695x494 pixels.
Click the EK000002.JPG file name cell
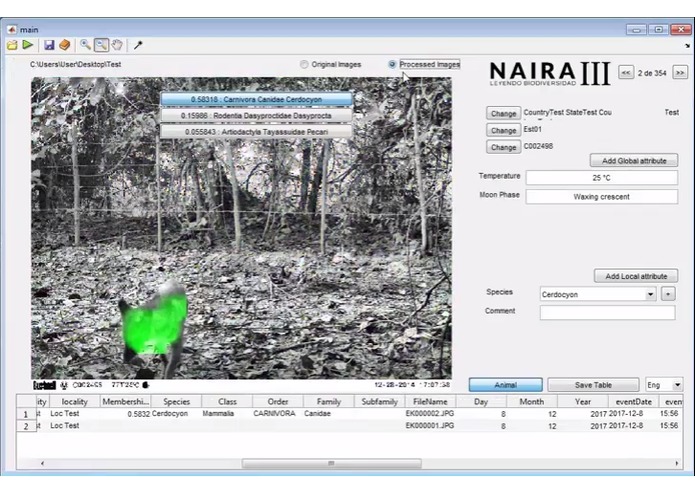point(430,414)
